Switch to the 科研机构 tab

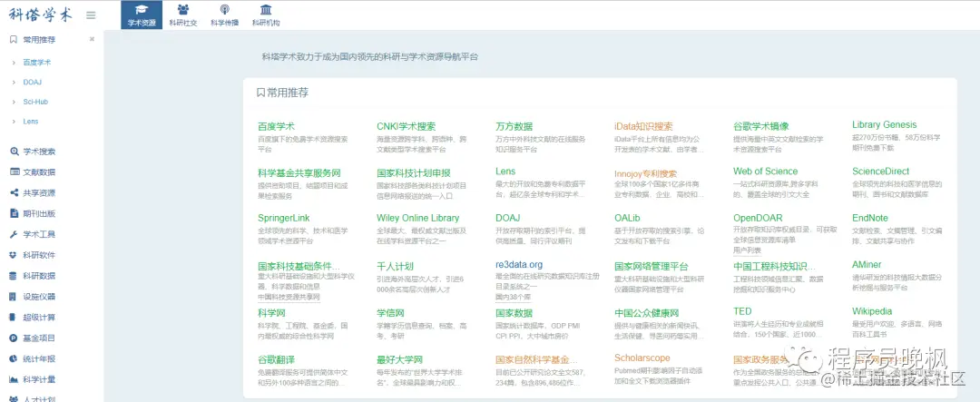pos(266,15)
